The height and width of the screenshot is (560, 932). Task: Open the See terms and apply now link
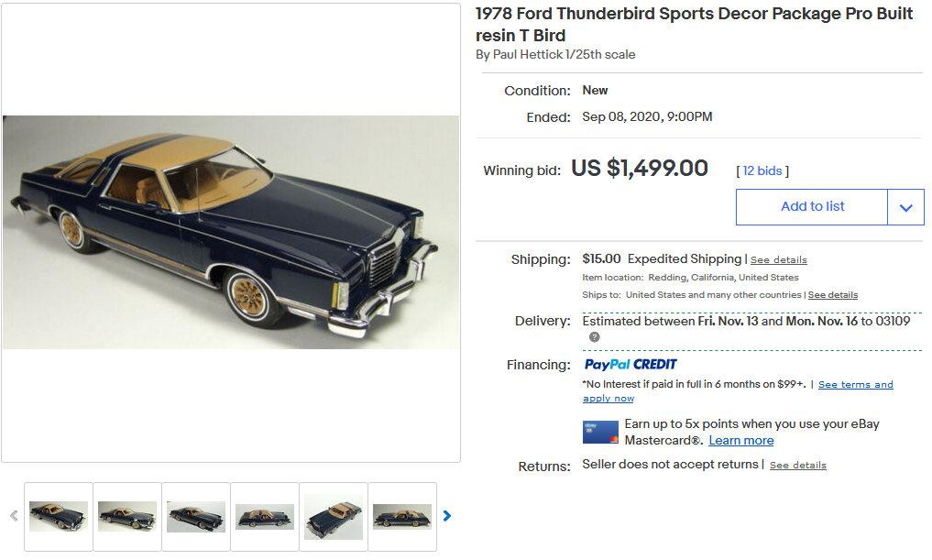tap(855, 384)
